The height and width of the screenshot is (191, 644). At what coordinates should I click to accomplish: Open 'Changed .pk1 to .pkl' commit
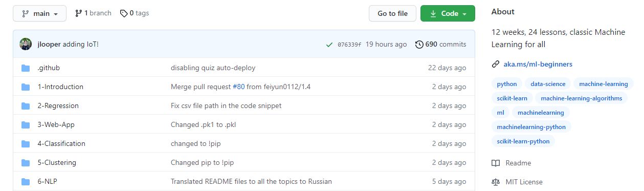[x=204, y=125]
